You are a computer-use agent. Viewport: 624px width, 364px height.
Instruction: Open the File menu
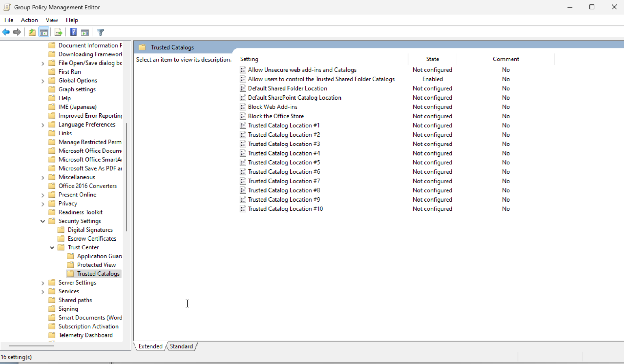(x=9, y=20)
